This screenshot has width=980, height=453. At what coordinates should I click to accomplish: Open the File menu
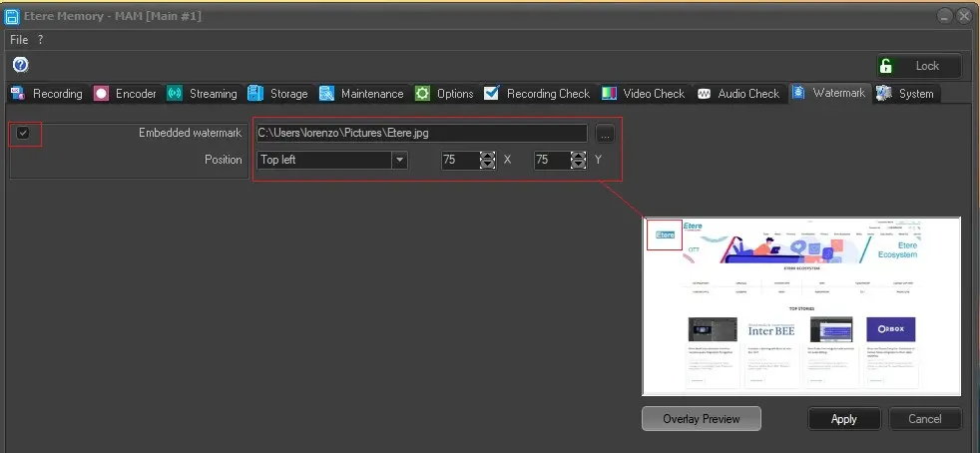19,40
